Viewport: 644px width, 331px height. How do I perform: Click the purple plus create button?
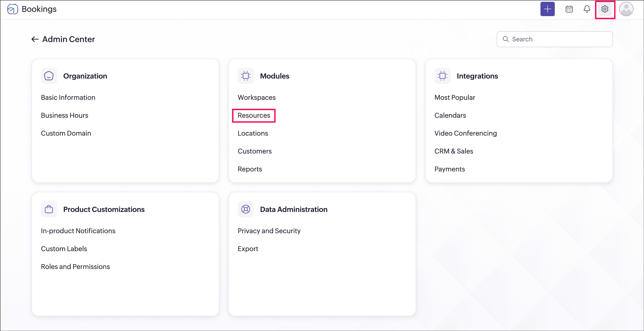[x=547, y=9]
